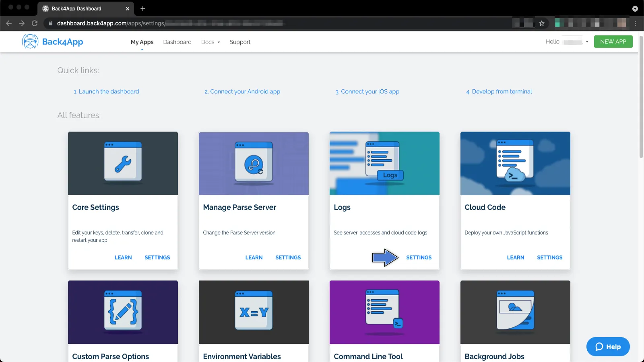
Task: Click SETTINGS under Manage Parse Server
Action: click(288, 257)
